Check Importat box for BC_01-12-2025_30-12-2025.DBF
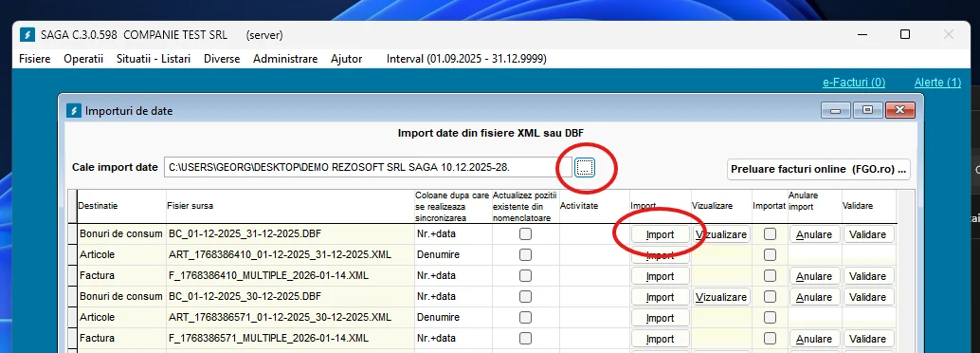This screenshot has height=353, width=980. click(770, 297)
